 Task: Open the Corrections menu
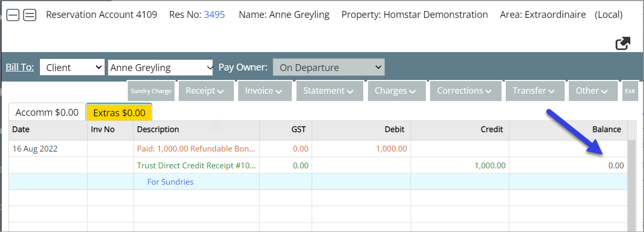click(464, 90)
